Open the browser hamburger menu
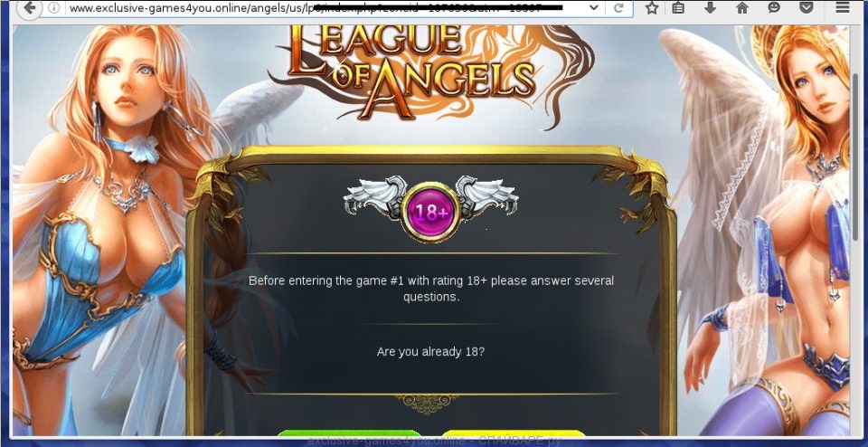The image size is (868, 447). (842, 8)
